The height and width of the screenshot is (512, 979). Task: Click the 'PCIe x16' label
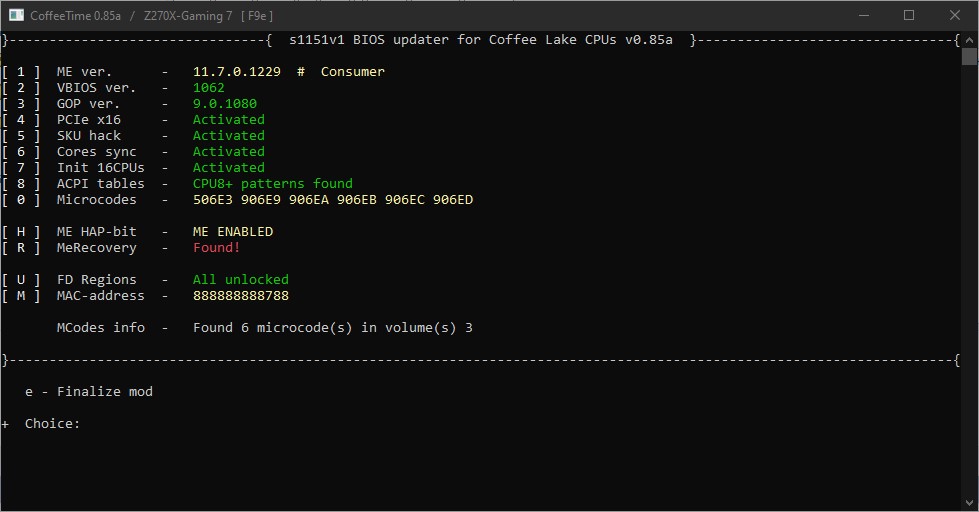click(x=89, y=120)
